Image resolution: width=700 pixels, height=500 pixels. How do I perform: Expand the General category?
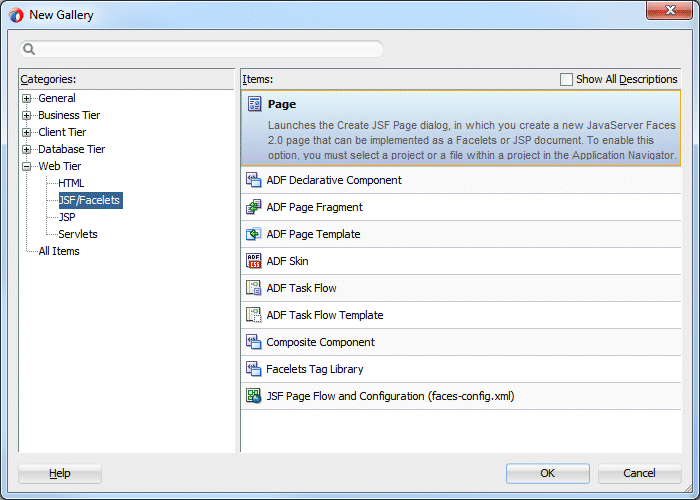[x=27, y=99]
